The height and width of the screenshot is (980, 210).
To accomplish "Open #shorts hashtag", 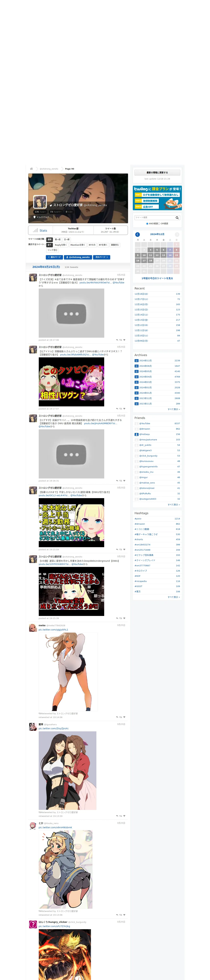I will point(139,539).
